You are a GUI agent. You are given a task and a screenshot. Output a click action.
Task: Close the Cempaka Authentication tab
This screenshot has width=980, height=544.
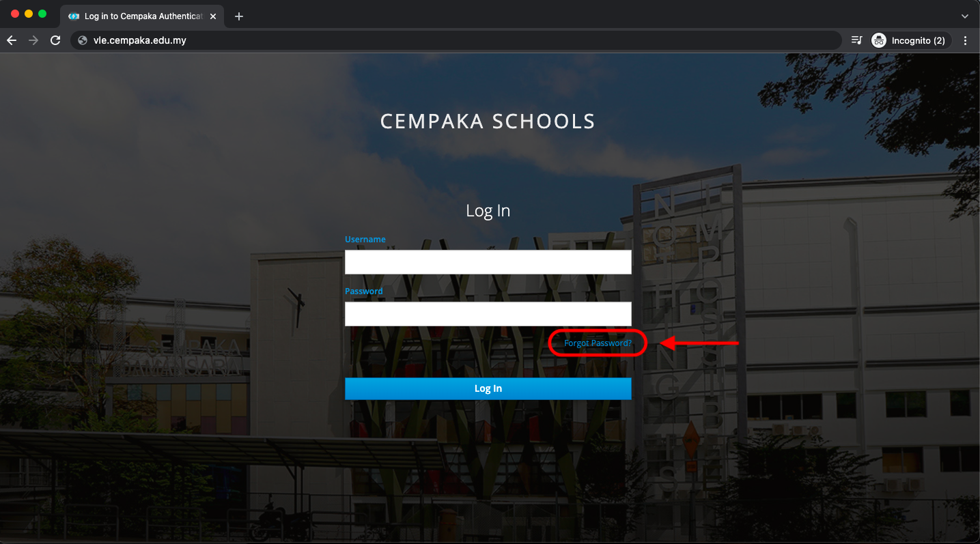coord(213,16)
